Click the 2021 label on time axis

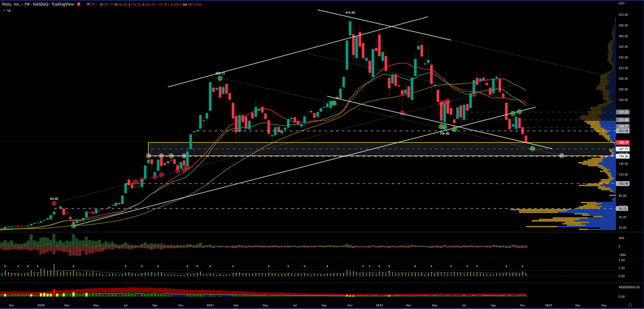[210, 305]
